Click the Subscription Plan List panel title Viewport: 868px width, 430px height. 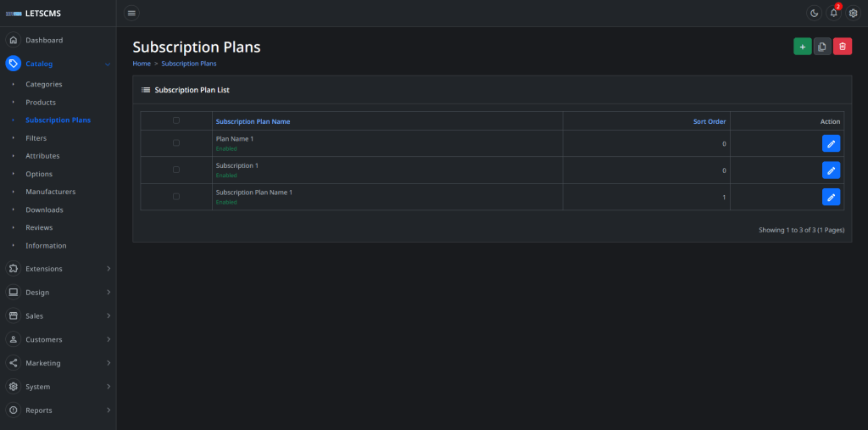[x=192, y=90]
